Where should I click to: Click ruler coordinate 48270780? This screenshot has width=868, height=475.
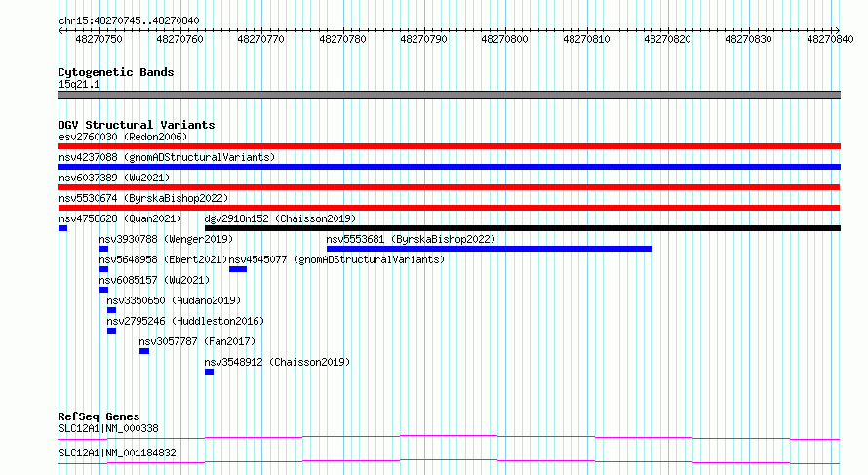[342, 39]
